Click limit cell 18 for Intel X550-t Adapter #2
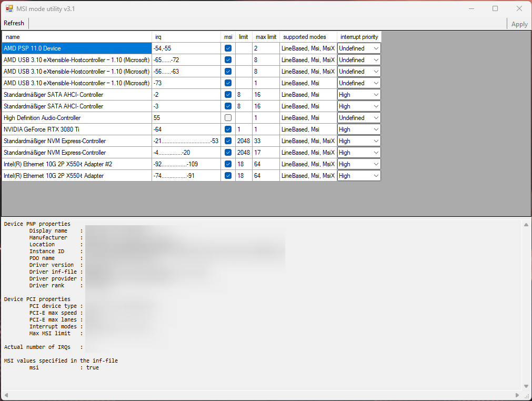The image size is (532, 401). tap(244, 164)
